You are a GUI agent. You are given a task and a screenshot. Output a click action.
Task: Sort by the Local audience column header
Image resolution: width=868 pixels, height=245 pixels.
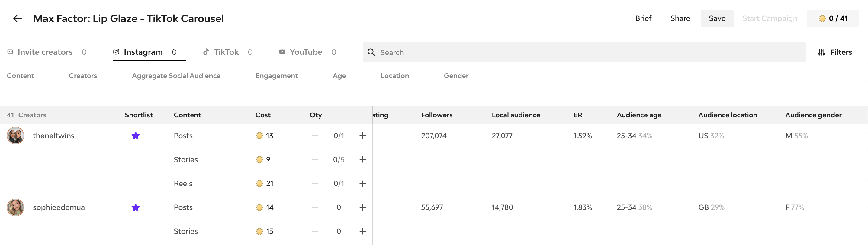(x=516, y=115)
